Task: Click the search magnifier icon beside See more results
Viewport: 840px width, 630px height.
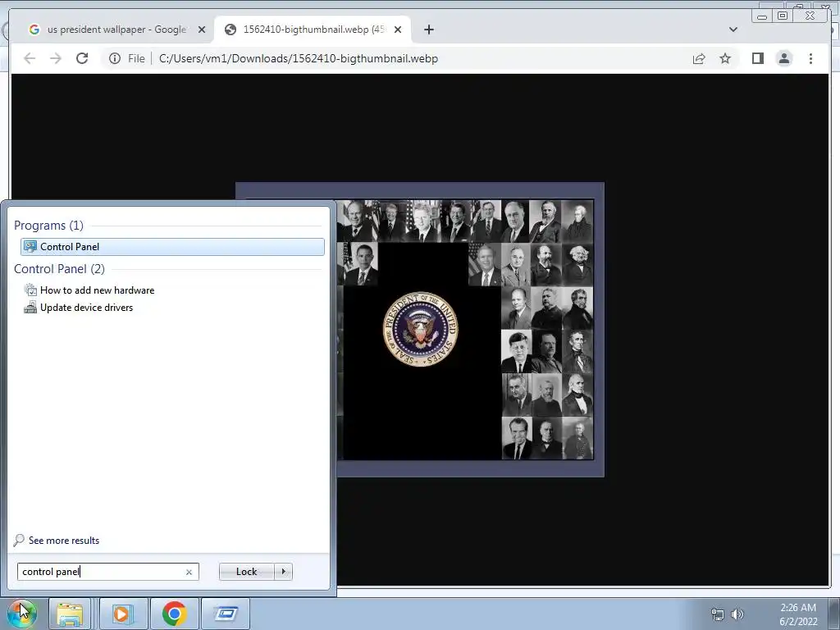Action: (x=19, y=540)
